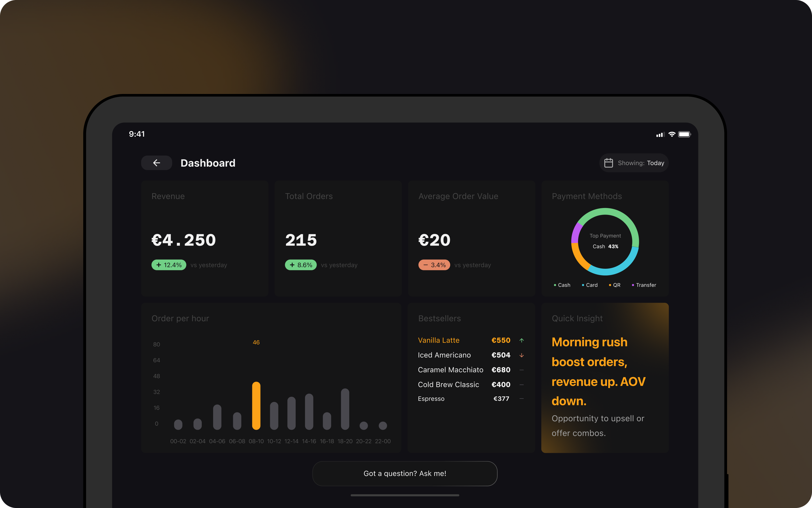Click the 215 total orders value

[x=301, y=240]
